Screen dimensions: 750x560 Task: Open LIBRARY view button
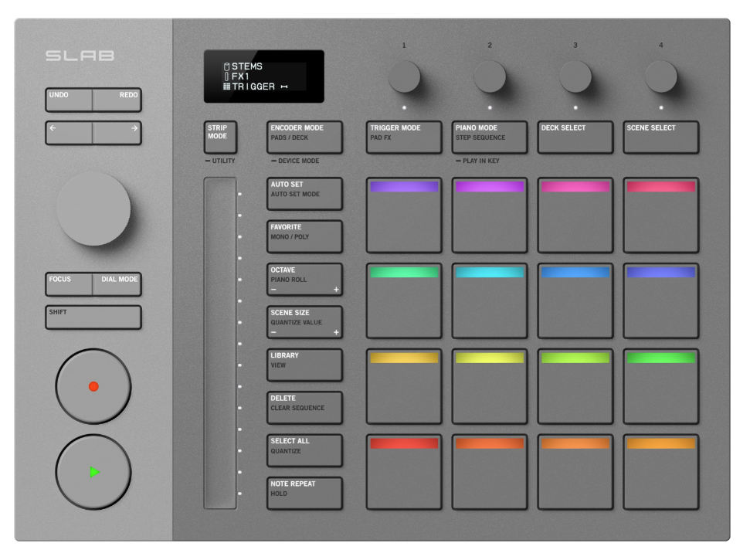pos(304,365)
